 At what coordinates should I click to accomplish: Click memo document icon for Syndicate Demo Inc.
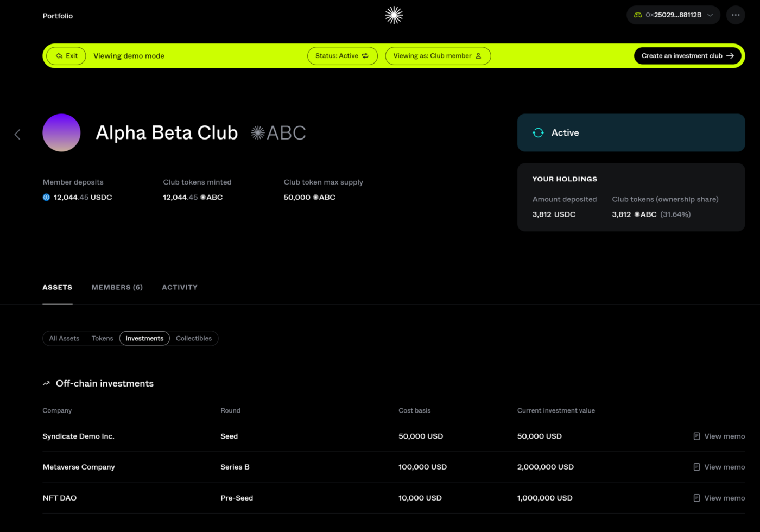tap(696, 436)
